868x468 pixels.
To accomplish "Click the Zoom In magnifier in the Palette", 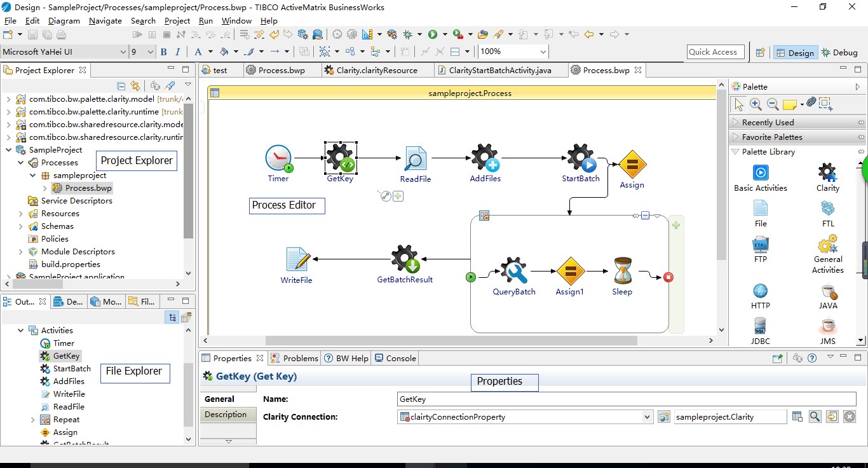I will click(x=756, y=104).
